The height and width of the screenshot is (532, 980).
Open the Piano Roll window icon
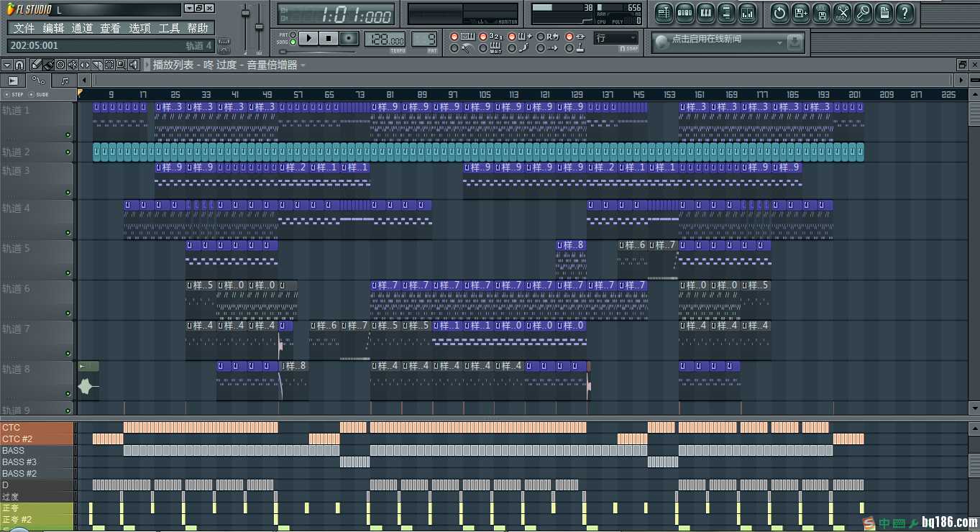[705, 13]
